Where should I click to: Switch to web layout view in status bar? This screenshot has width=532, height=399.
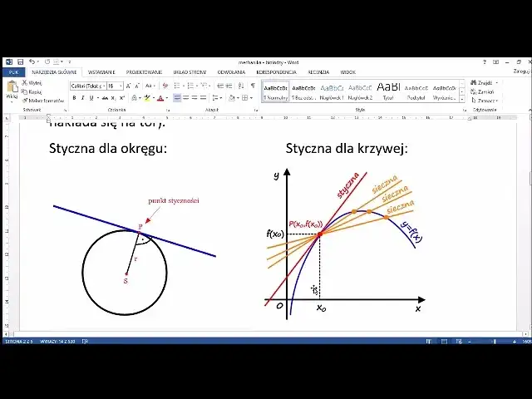459,342
